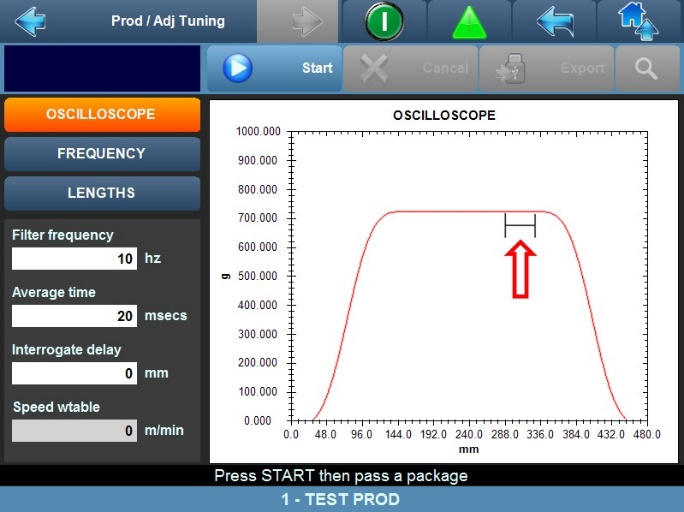Click the 400.000 y-axis label

pyautogui.click(x=257, y=305)
